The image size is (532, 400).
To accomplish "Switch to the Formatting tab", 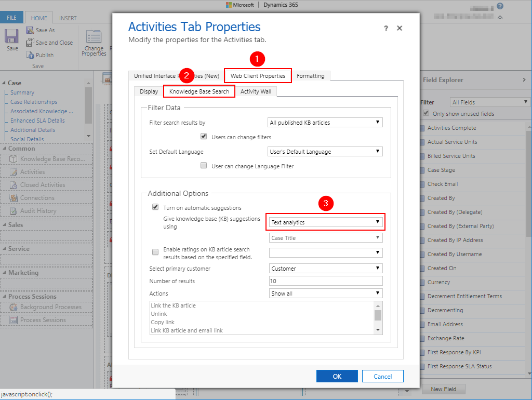I will pos(310,76).
